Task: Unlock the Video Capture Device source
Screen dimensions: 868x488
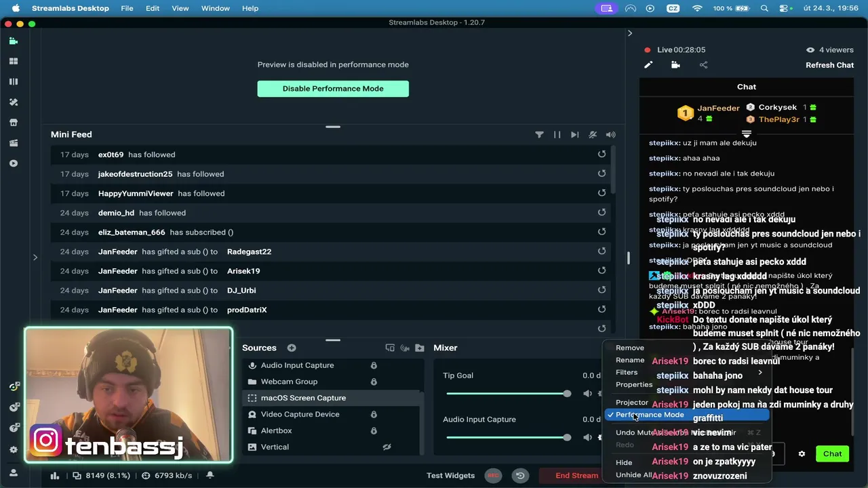Action: [x=374, y=414]
